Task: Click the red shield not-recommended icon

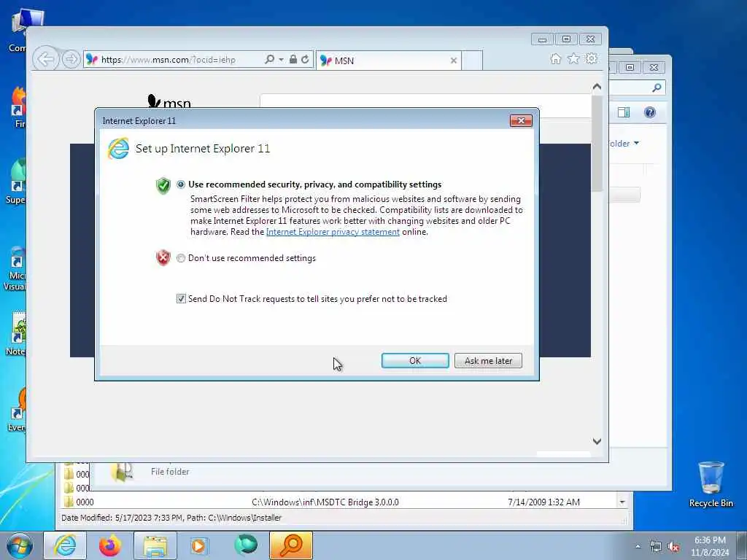Action: coord(163,257)
